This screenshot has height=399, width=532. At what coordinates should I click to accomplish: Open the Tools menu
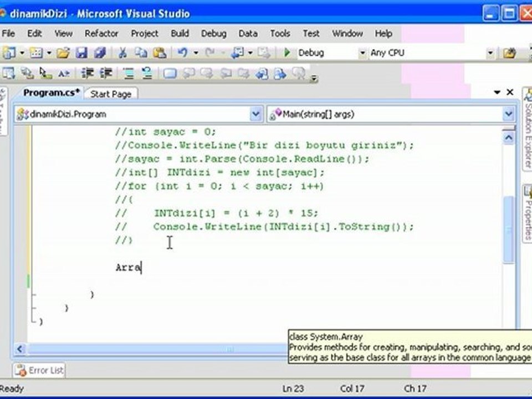[280, 33]
